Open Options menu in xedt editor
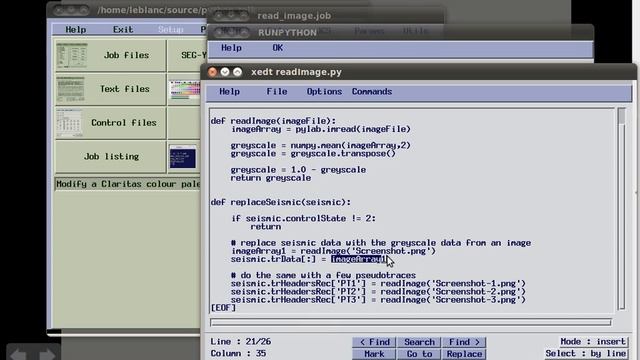The image size is (640, 360). (324, 91)
